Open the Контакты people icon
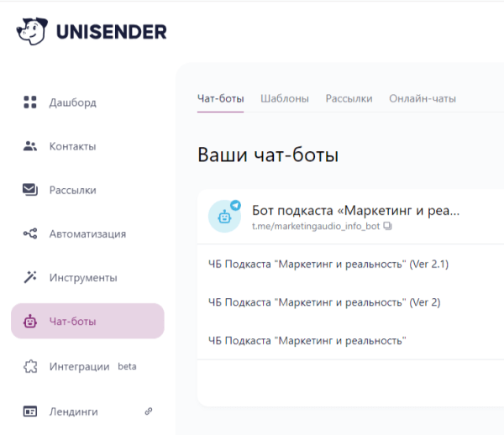This screenshot has height=435, width=504. 30,146
